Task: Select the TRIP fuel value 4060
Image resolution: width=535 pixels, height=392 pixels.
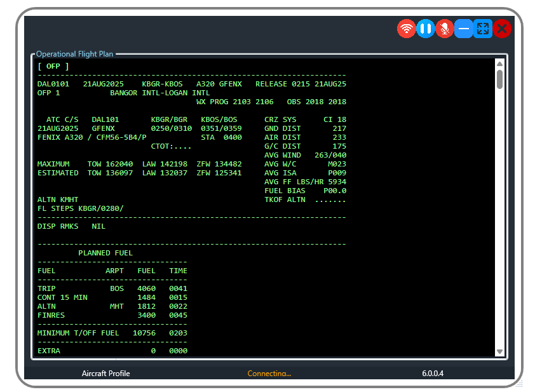Action: [x=146, y=288]
